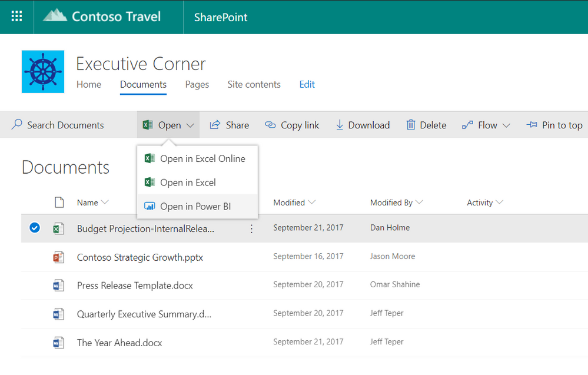The image size is (588, 375).
Task: Click the Flow icon in the toolbar
Action: pyautogui.click(x=467, y=125)
